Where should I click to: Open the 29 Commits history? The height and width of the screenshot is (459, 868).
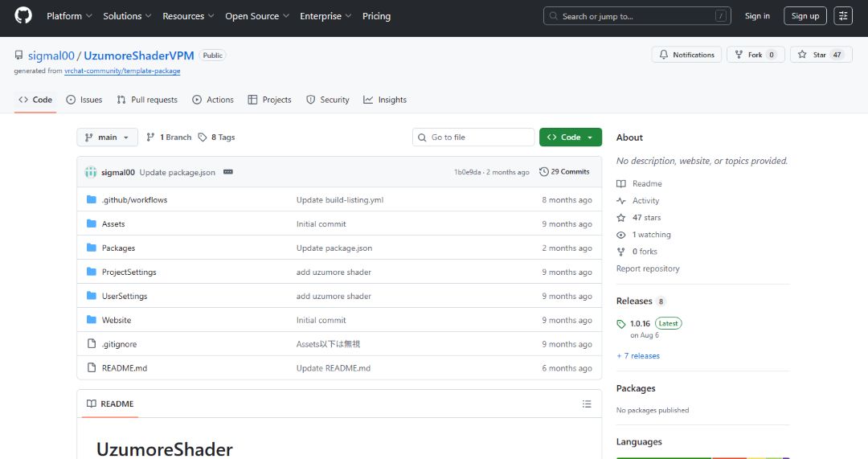(x=564, y=172)
